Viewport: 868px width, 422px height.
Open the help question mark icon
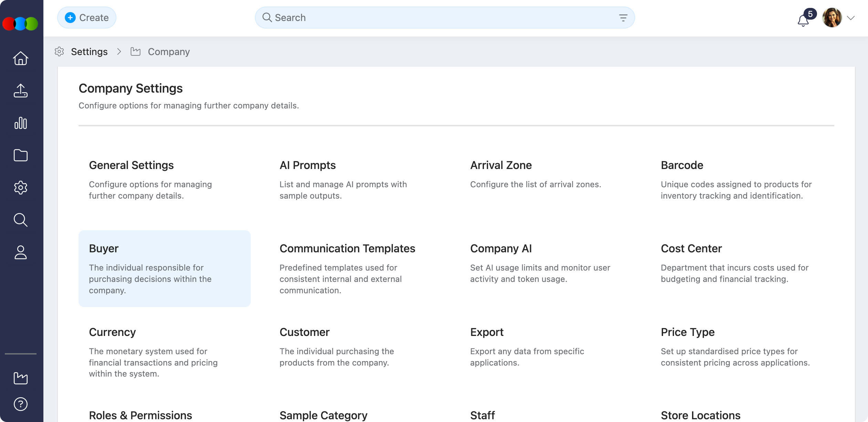coord(21,404)
